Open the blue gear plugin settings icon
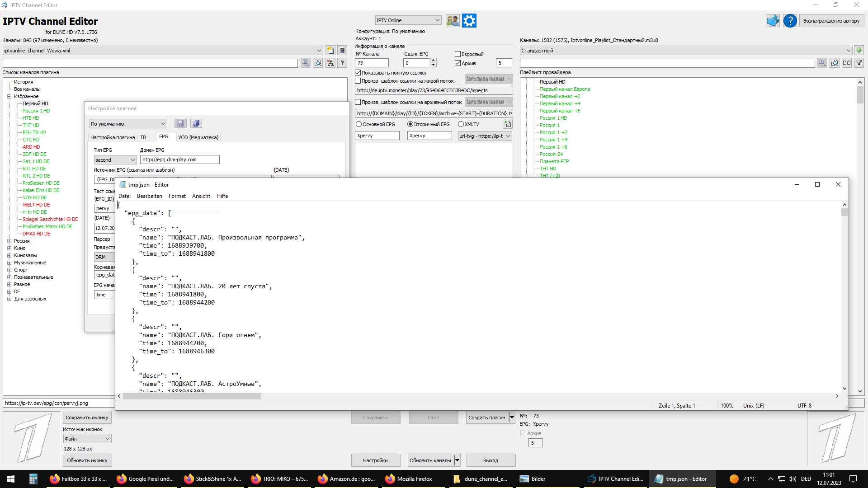Image resolution: width=868 pixels, height=488 pixels. click(x=469, y=21)
